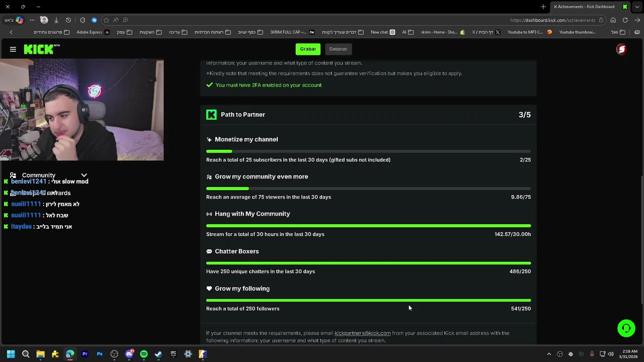
Task: Open Discord from taskbar
Action: (129, 354)
